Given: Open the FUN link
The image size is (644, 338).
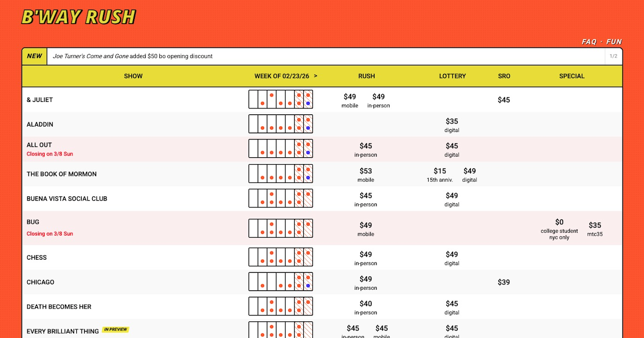Looking at the screenshot, I should [x=614, y=41].
